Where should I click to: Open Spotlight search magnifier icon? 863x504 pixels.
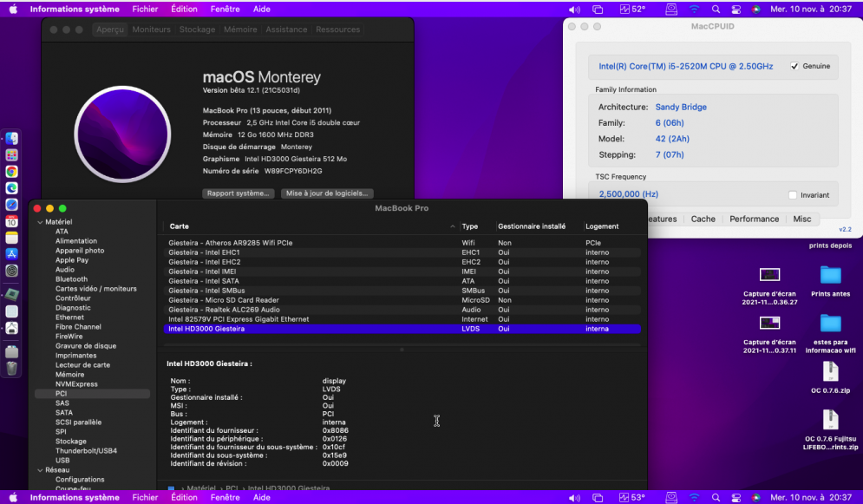tap(715, 9)
